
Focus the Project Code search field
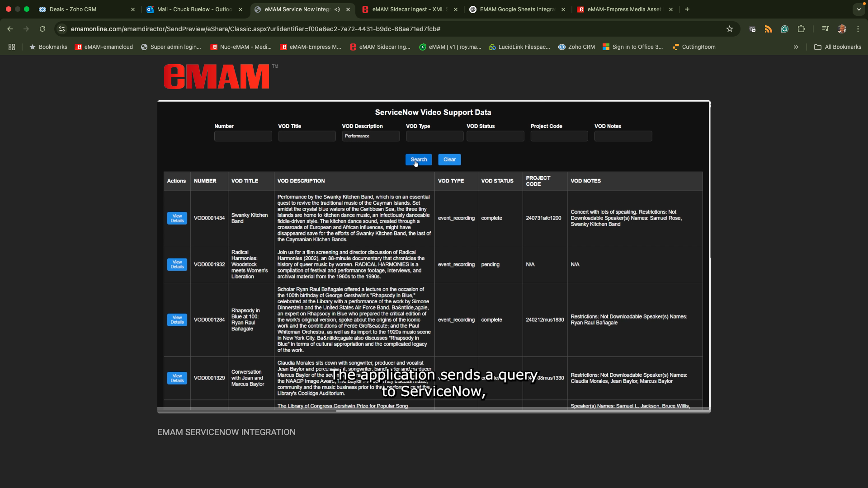(559, 136)
